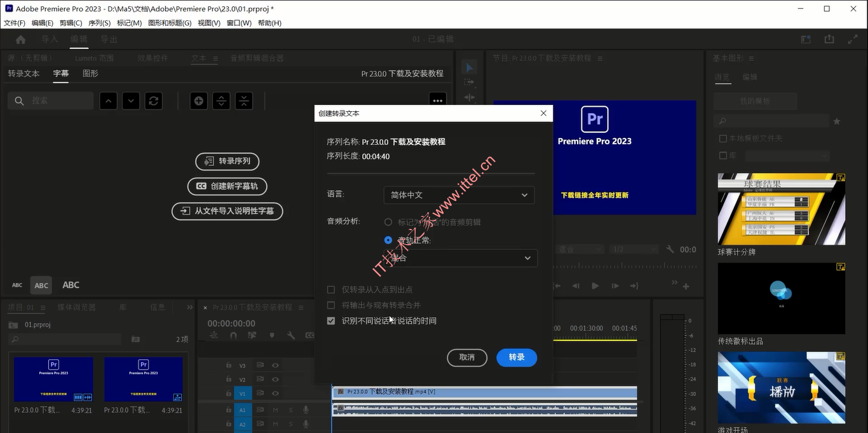The width and height of the screenshot is (868, 433).
Task: Click the timeline snap magnet icon
Action: [x=233, y=335]
